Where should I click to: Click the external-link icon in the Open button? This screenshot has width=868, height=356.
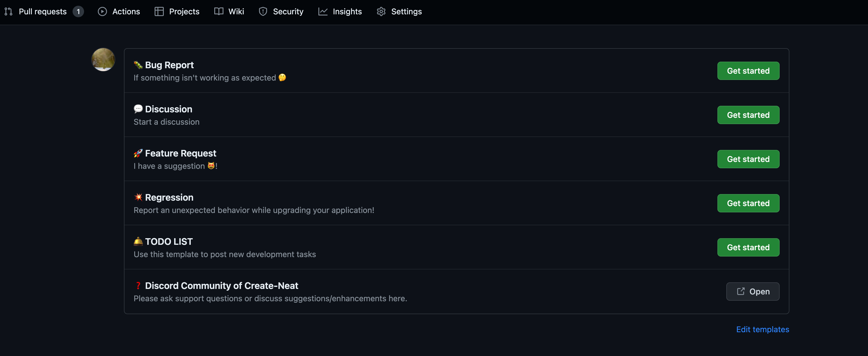tap(740, 291)
